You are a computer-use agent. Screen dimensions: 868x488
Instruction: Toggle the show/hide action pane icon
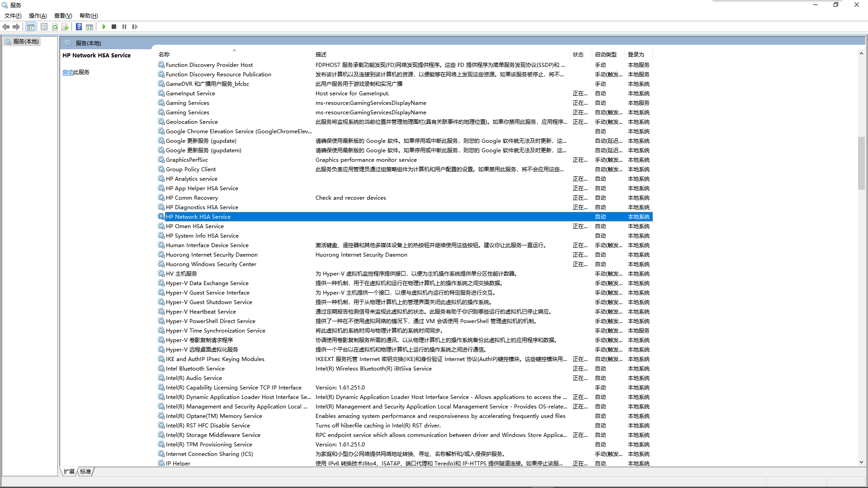[90, 27]
